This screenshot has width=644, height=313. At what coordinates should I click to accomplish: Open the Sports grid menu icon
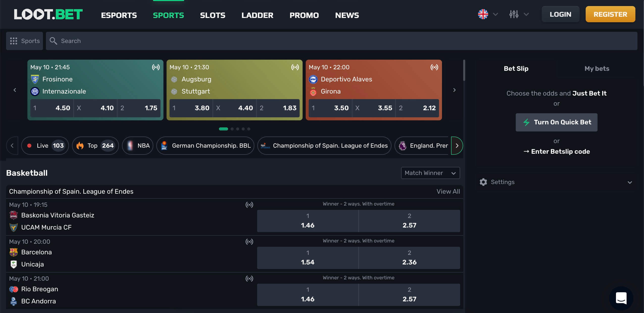[x=14, y=41]
